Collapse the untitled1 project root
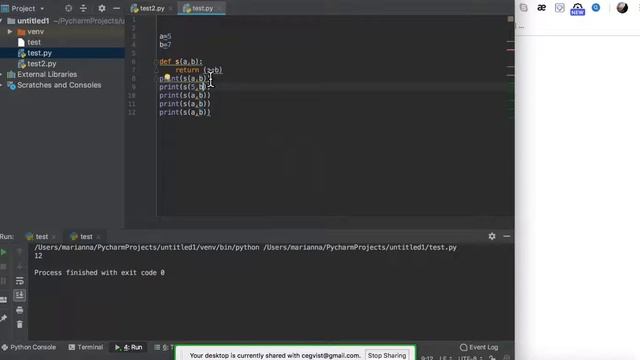 point(1,21)
